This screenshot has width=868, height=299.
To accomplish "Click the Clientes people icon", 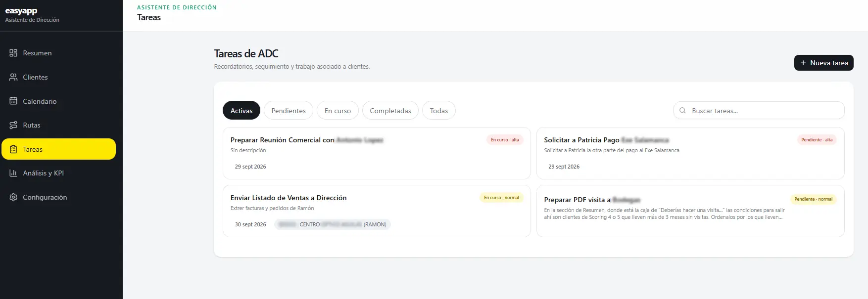I will pyautogui.click(x=13, y=77).
